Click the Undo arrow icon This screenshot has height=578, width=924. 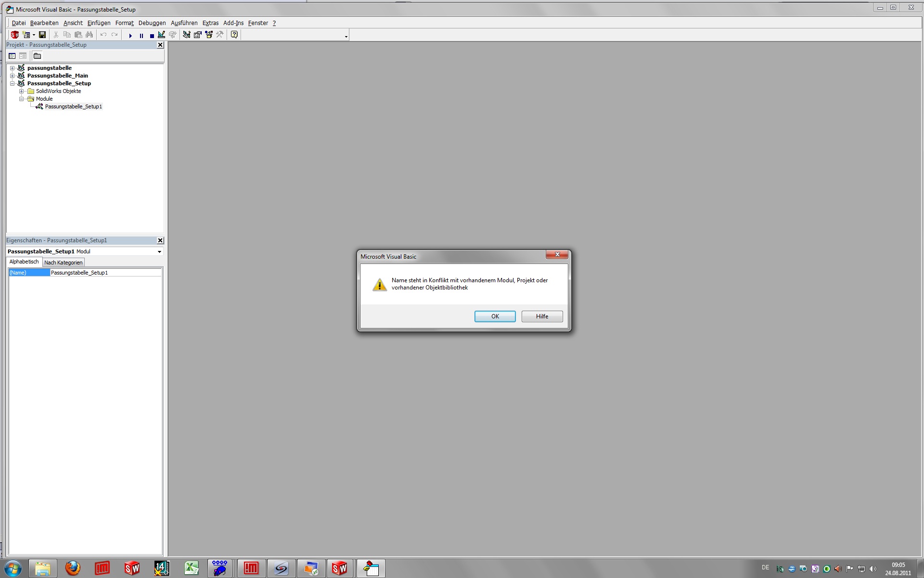[103, 35]
